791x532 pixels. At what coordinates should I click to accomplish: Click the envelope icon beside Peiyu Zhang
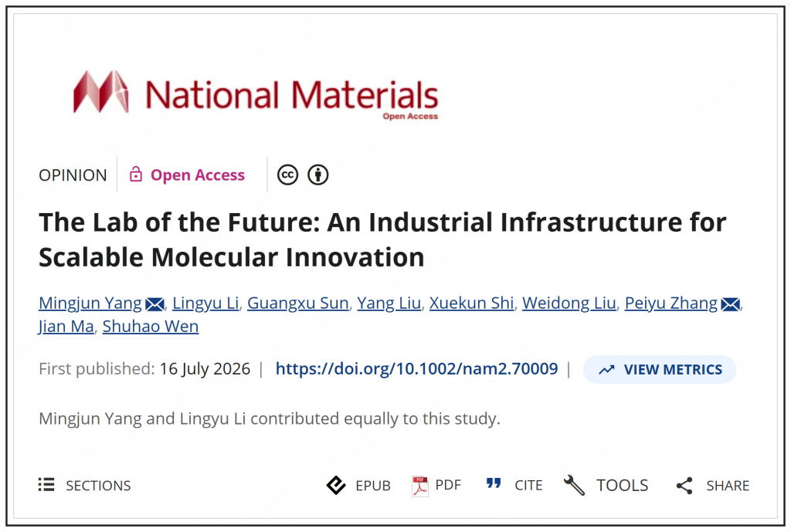click(x=731, y=304)
